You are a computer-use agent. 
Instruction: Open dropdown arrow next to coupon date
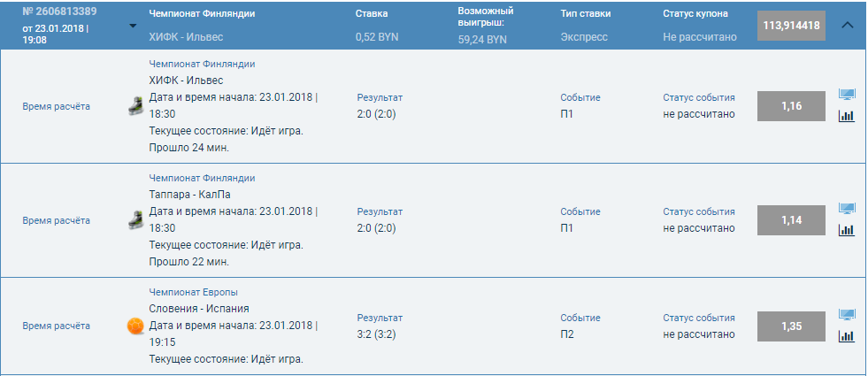click(133, 26)
